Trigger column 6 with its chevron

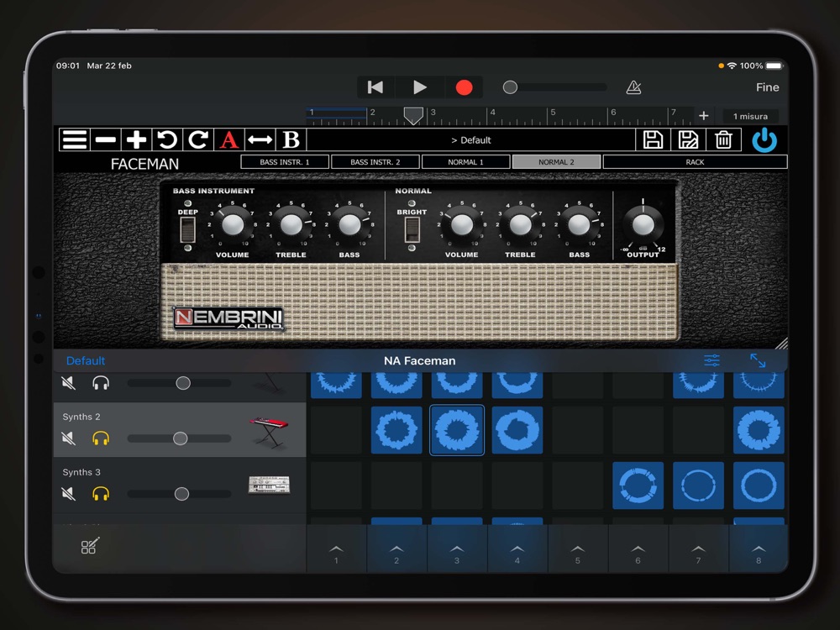point(638,549)
